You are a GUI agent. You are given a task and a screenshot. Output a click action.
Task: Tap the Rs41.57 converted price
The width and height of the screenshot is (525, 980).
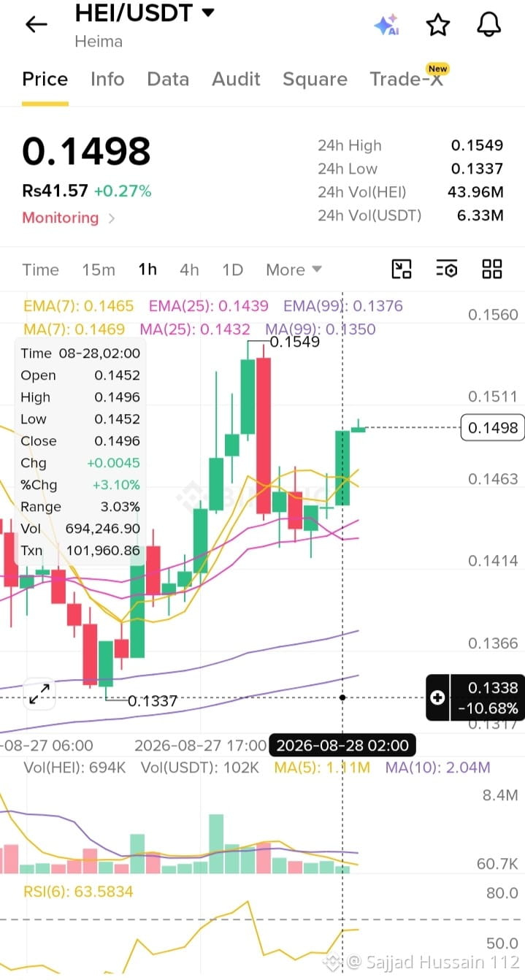[55, 191]
